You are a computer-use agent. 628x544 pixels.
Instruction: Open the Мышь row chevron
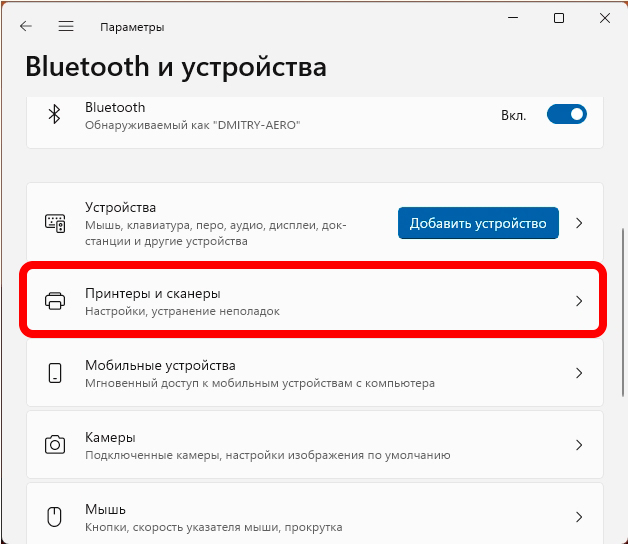(579, 517)
